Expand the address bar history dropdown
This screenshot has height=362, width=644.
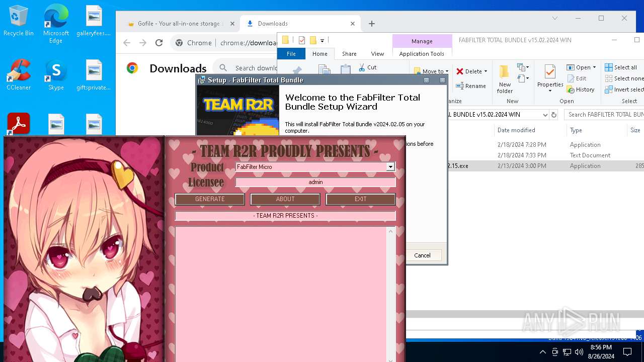pos(545,115)
